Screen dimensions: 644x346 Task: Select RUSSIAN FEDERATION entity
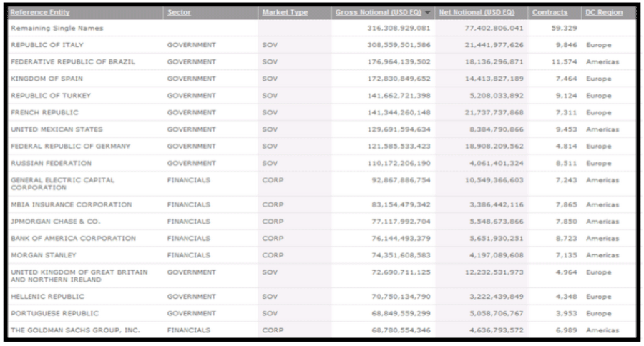[52, 164]
